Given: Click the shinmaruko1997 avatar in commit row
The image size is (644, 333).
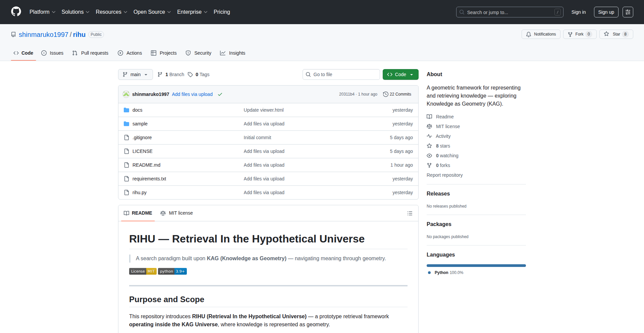Looking at the screenshot, I should pyautogui.click(x=126, y=94).
